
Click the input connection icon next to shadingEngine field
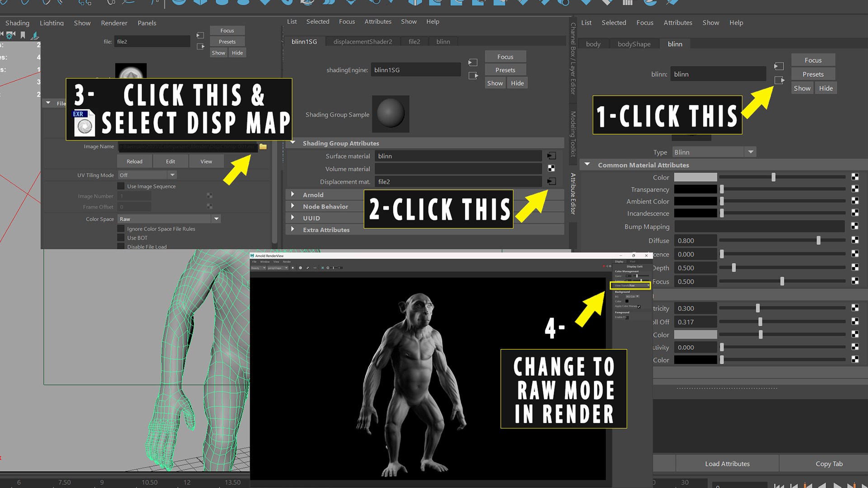tap(473, 62)
